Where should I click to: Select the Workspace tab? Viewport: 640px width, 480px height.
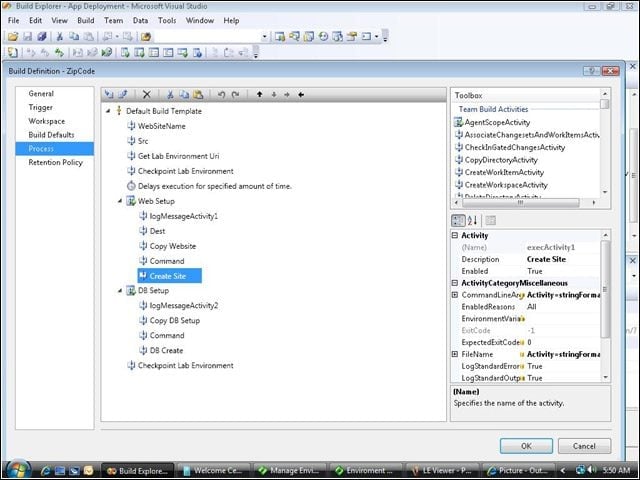tap(47, 121)
